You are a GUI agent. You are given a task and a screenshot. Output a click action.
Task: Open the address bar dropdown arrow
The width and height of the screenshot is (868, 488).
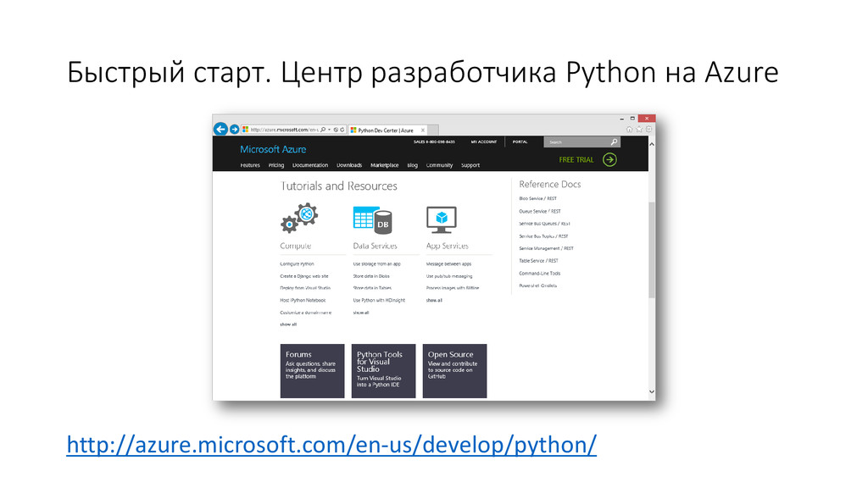(330, 130)
